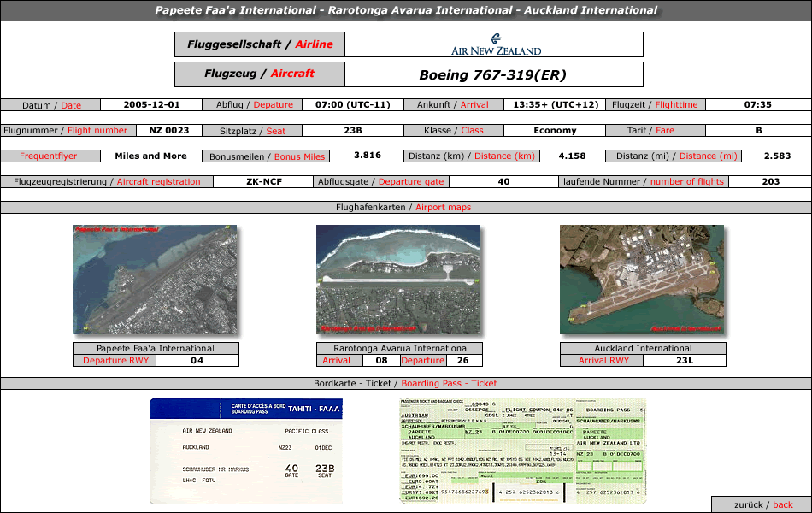812x513 pixels.
Task: Select number of flights value 203
Action: 771,182
